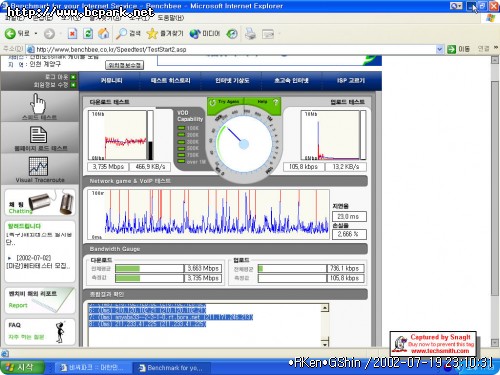Click the Try Again circular arrow icon

(x=212, y=102)
